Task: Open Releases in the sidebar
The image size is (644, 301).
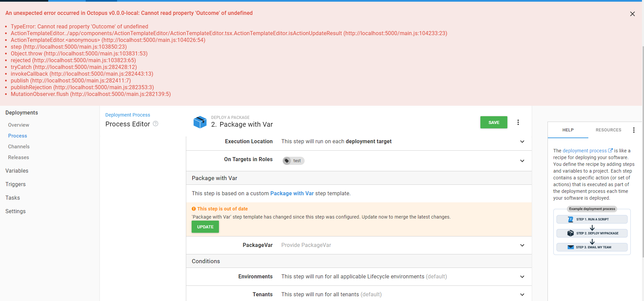Action: click(19, 157)
